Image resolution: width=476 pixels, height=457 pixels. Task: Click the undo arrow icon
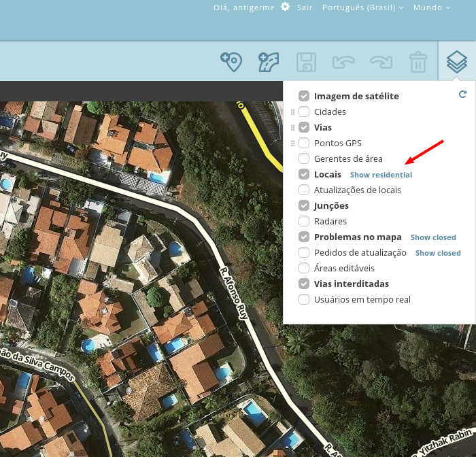click(x=343, y=62)
